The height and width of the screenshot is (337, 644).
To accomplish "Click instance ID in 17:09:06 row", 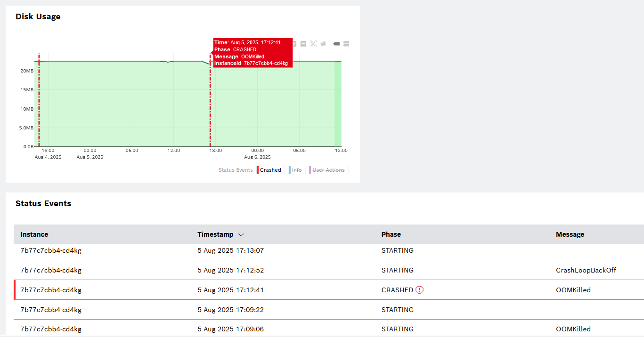I will pyautogui.click(x=51, y=329).
